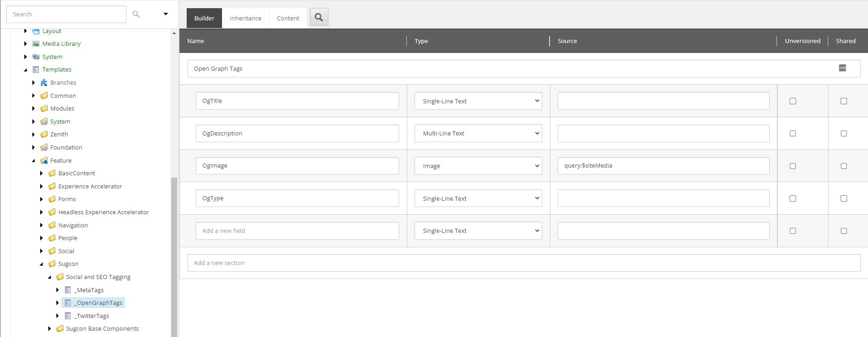Viewport: 868px width, 337px height.
Task: Check Shared for the OgImage field
Action: pos(843,166)
